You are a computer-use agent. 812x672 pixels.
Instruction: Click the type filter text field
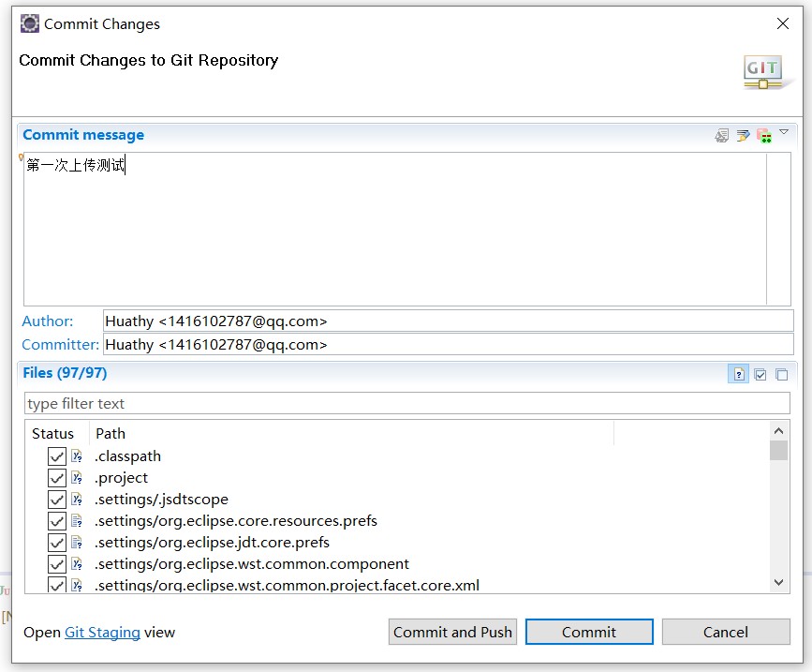click(x=407, y=403)
